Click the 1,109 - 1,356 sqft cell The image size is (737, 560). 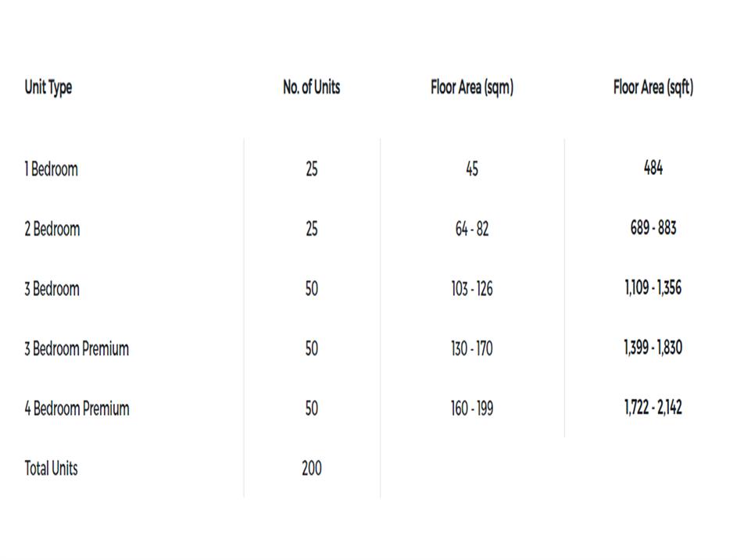coord(653,287)
